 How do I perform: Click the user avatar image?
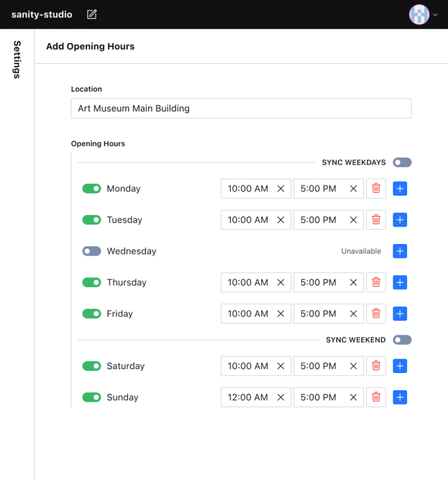pyautogui.click(x=419, y=15)
